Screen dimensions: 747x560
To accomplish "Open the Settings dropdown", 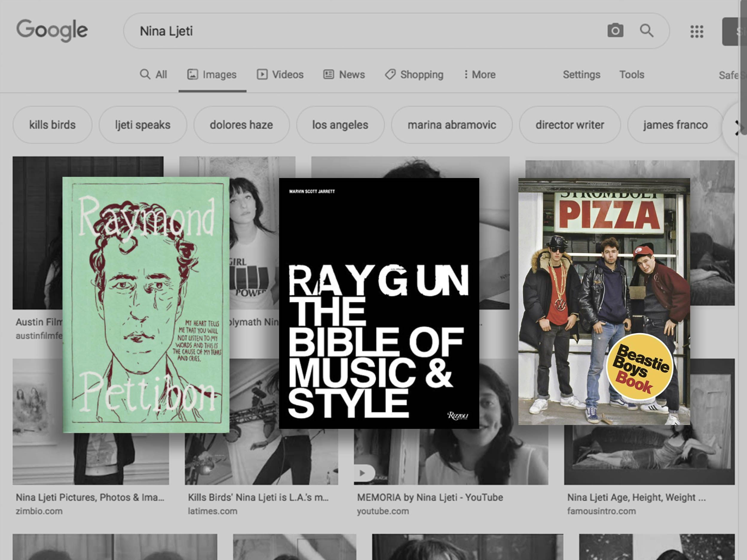I will 581,75.
